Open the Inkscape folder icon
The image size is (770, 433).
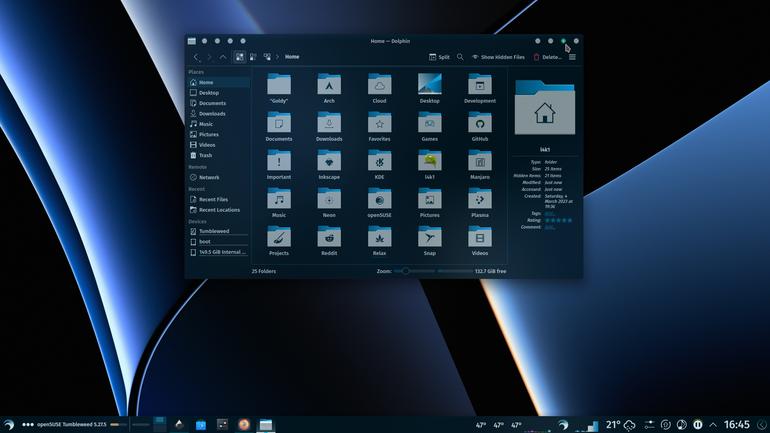click(329, 161)
